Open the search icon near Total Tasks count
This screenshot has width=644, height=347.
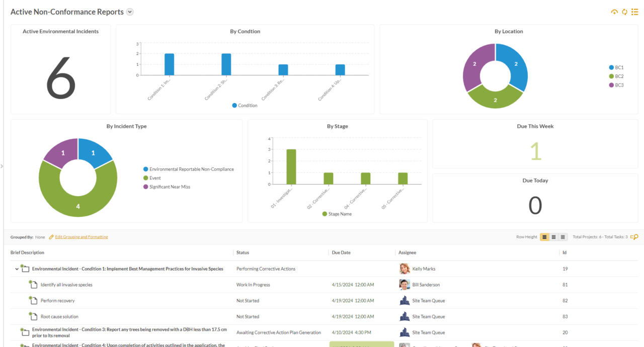[634, 237]
